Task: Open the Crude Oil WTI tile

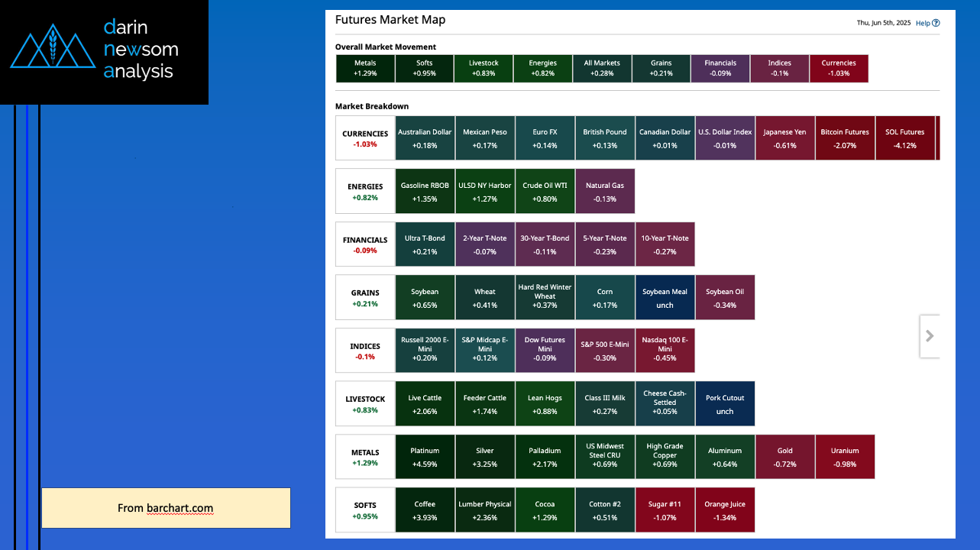Action: 544,192
